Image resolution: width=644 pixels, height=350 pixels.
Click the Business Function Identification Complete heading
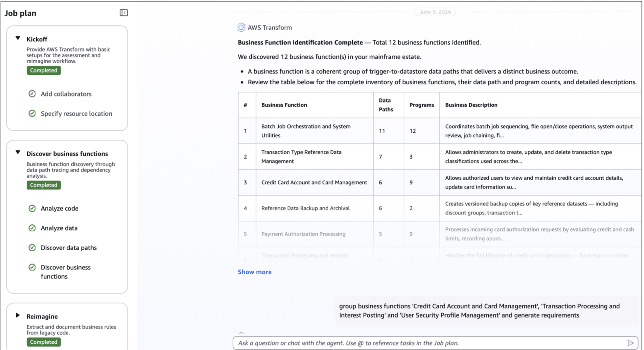click(300, 42)
